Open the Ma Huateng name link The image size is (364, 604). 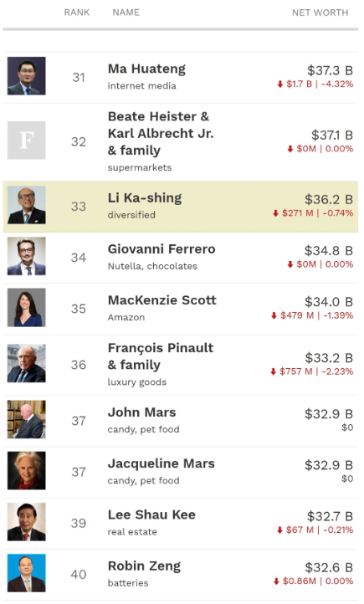pyautogui.click(x=146, y=69)
